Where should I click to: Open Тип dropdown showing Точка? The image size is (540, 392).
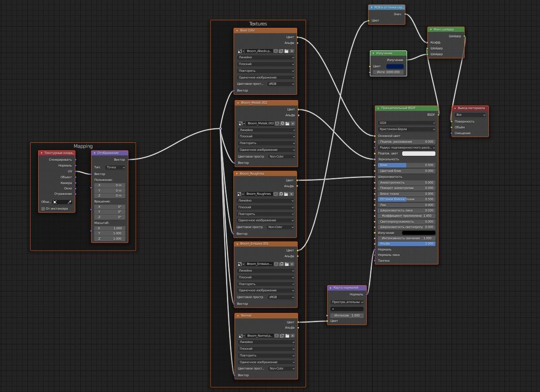coord(115,167)
